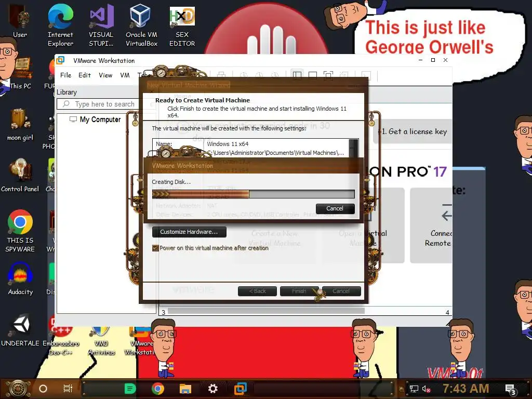Click the Customize Hardware... button
Screen dimensions: 532x399
pos(189,232)
